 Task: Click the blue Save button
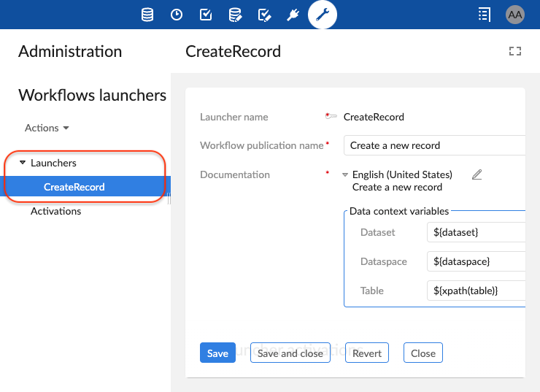217,353
